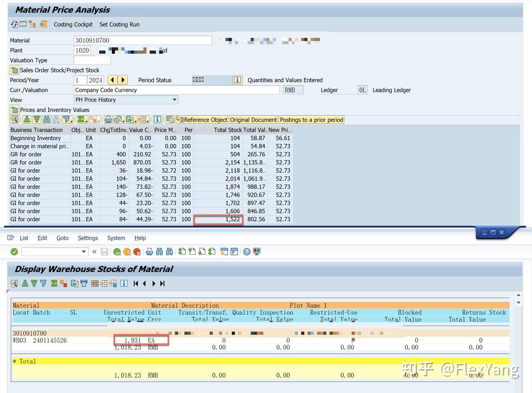Viewport: 532px width, 393px height.
Task: Click the Original Document button
Action: tap(253, 120)
